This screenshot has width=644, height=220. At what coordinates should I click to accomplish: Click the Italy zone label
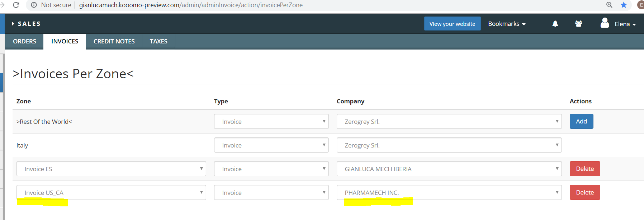pyautogui.click(x=22, y=145)
